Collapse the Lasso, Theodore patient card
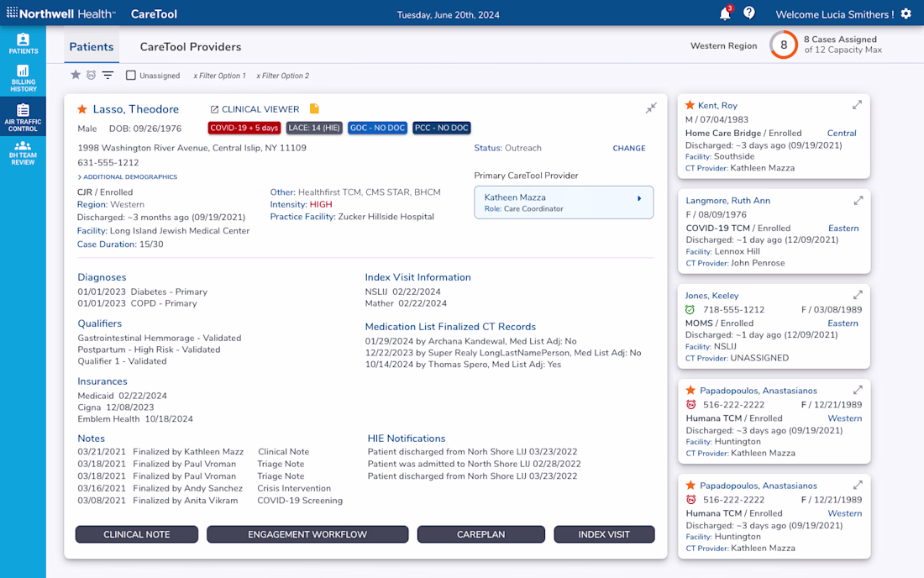The height and width of the screenshot is (578, 924). [x=650, y=108]
